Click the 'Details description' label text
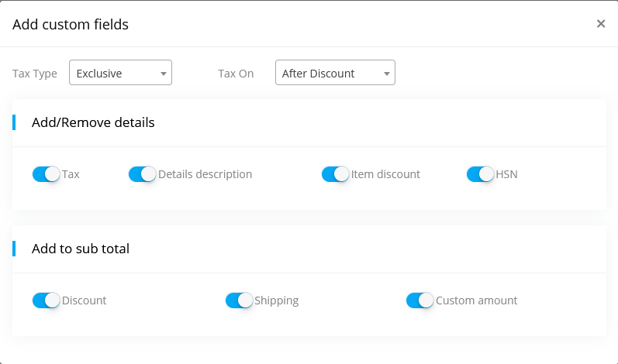 [205, 174]
